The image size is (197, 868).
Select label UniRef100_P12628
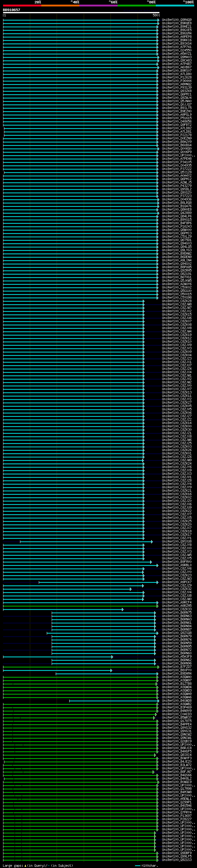pyautogui.click(x=177, y=78)
